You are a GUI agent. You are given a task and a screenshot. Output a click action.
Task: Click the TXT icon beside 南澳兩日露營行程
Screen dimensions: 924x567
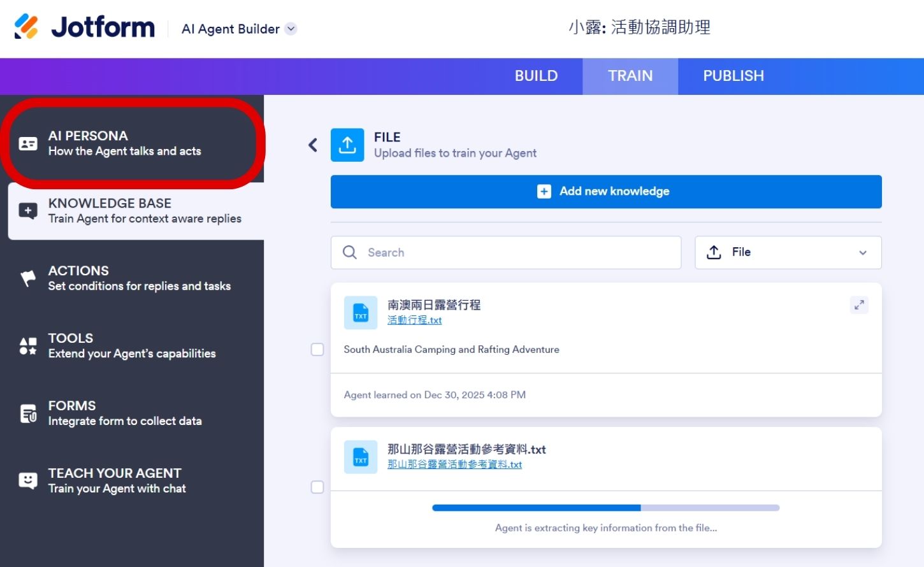360,312
